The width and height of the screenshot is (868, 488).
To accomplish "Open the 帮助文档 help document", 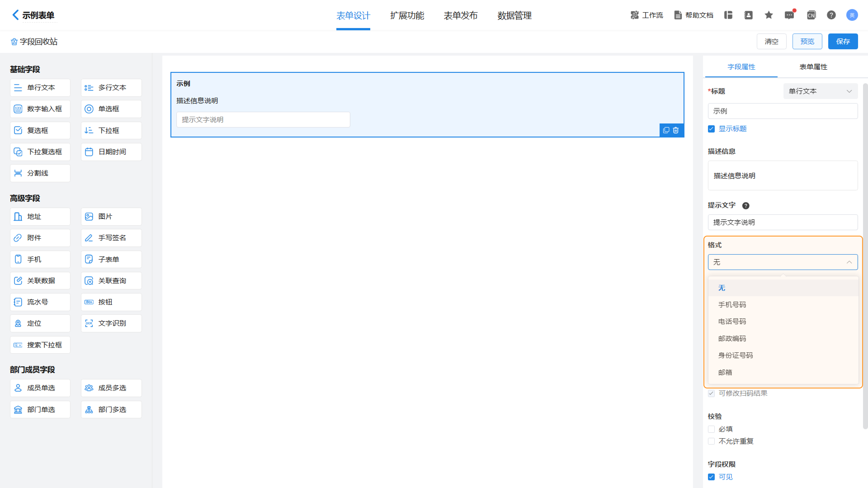I will click(x=693, y=15).
